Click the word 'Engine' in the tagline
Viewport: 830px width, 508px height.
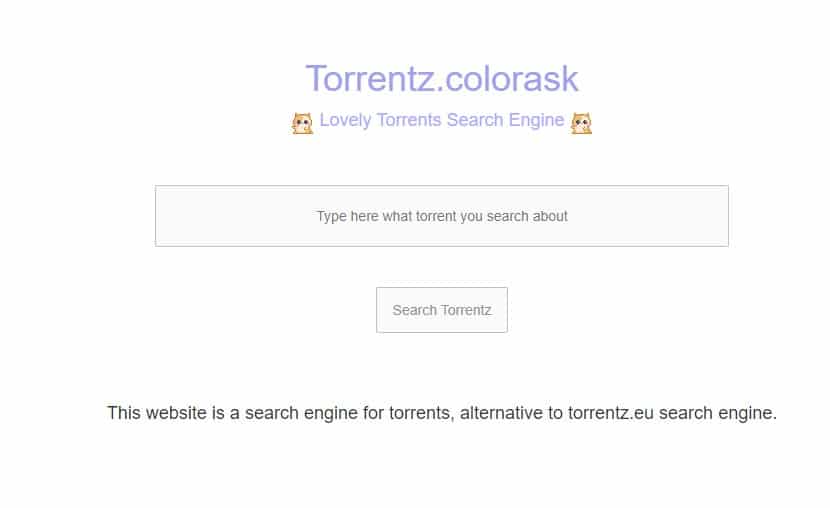pos(536,120)
